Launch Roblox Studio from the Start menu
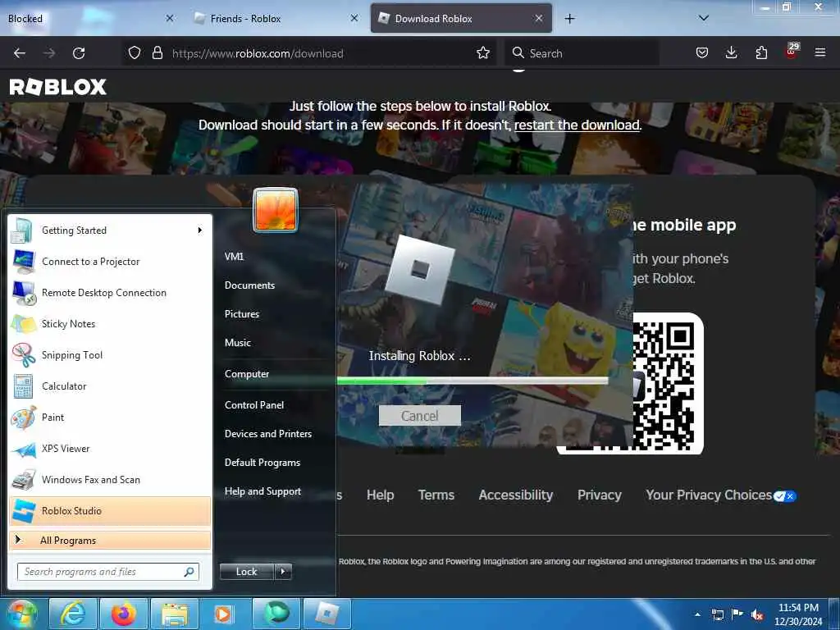The width and height of the screenshot is (840, 630). pos(110,511)
